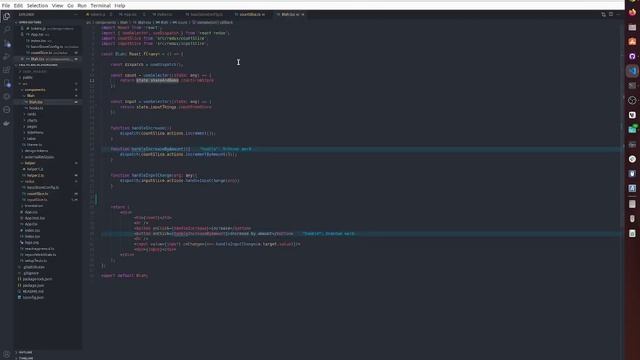Open the Explorer view in the activity bar
The image size is (640, 360).
[x=7, y=17]
